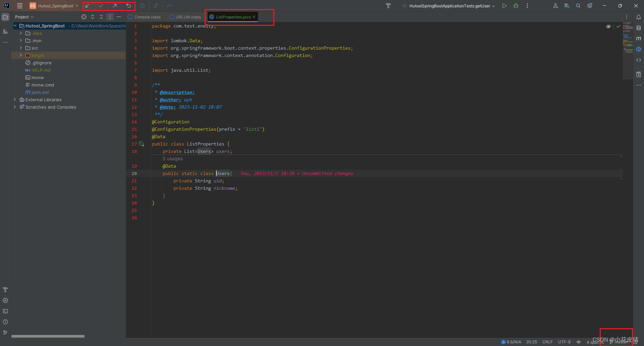Screen dimensions: 644x346
Task: Open Search Everywhere magnifier
Action: click(578, 6)
